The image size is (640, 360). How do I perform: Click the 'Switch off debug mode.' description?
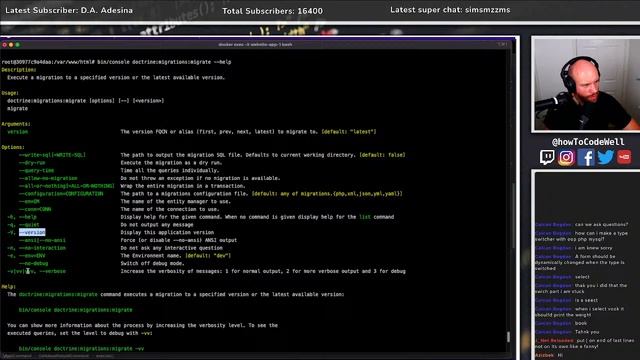pos(152,264)
